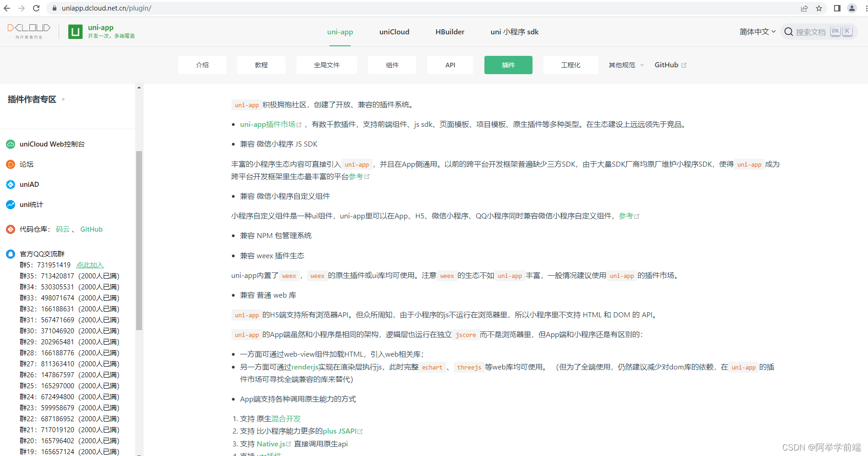Viewport: 868px width, 456px height.
Task: Click the jscore inline code tag
Action: coord(466,335)
